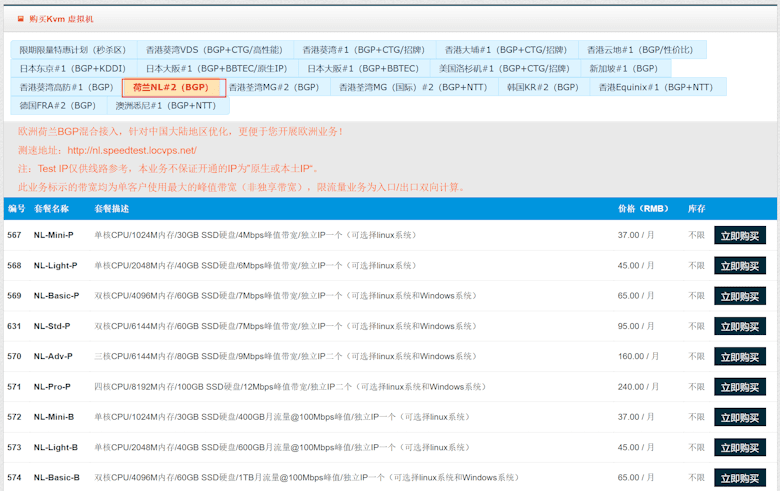The height and width of the screenshot is (491, 780).
Task: Select 澳洲悉尼#1 (BGP+NTT) tab
Action: pyautogui.click(x=168, y=105)
